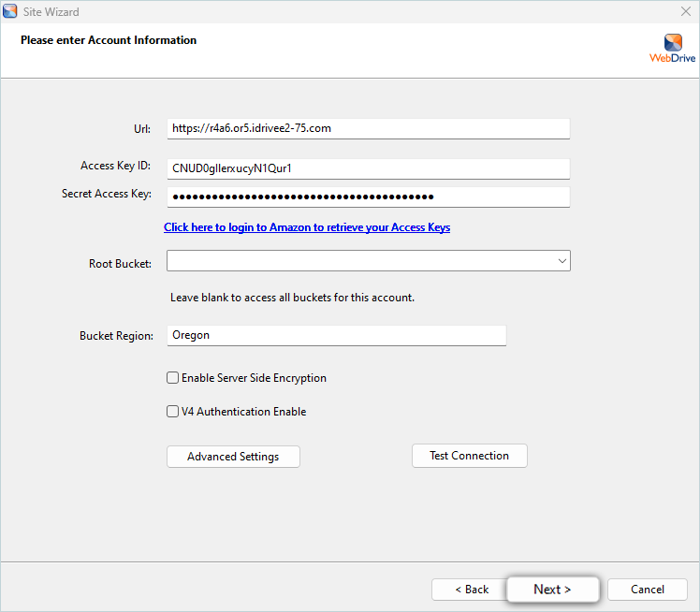Viewport: 700px width, 612px height.
Task: Click the WebDrive logo in the header
Action: click(673, 49)
